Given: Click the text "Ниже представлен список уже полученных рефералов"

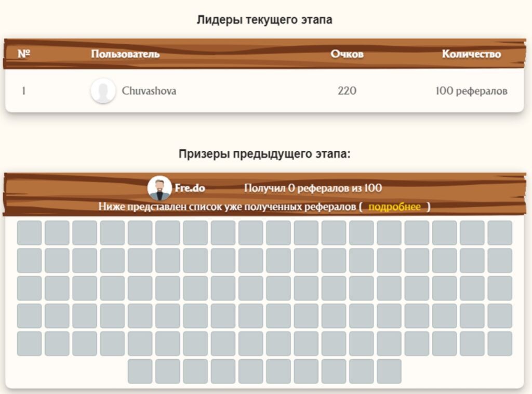Looking at the screenshot, I should point(227,206).
